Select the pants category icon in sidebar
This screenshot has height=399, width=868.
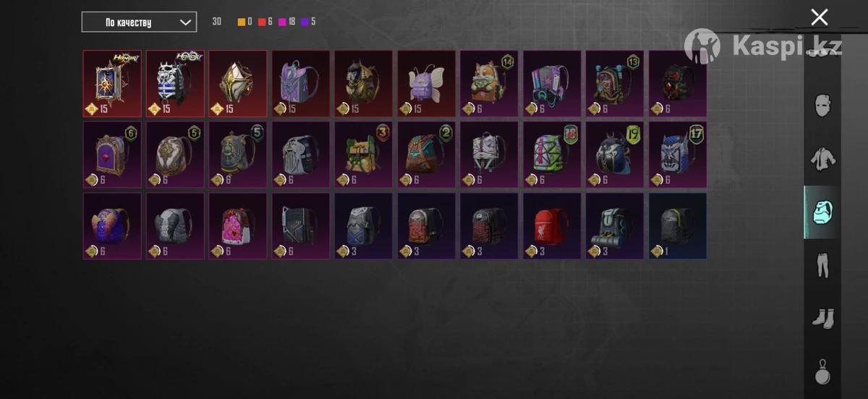[x=822, y=266]
